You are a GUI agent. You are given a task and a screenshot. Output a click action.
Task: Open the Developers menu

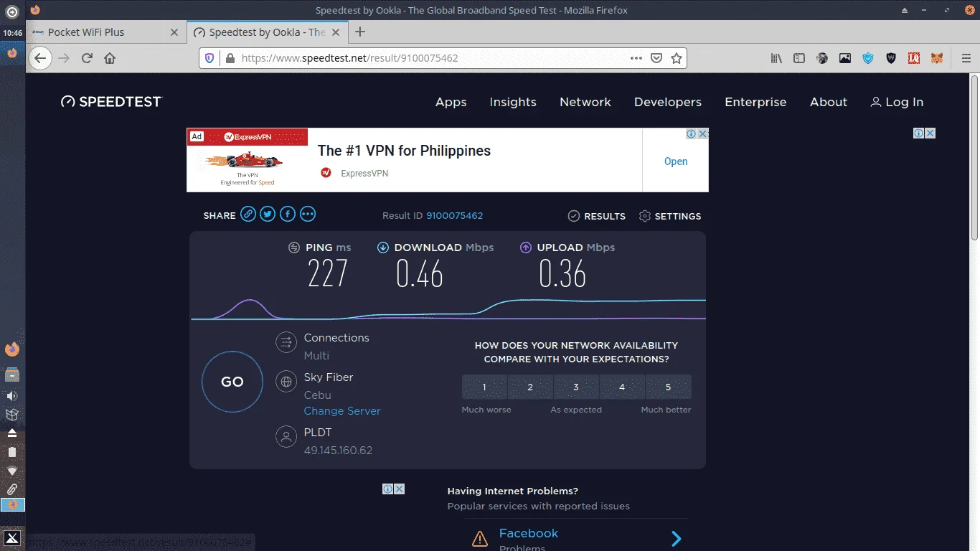(668, 102)
